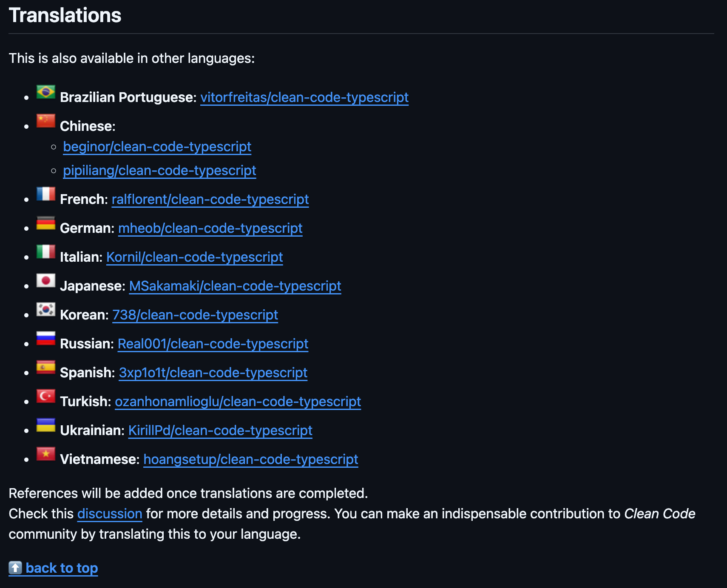
Task: Click the discussion link
Action: pyautogui.click(x=110, y=514)
